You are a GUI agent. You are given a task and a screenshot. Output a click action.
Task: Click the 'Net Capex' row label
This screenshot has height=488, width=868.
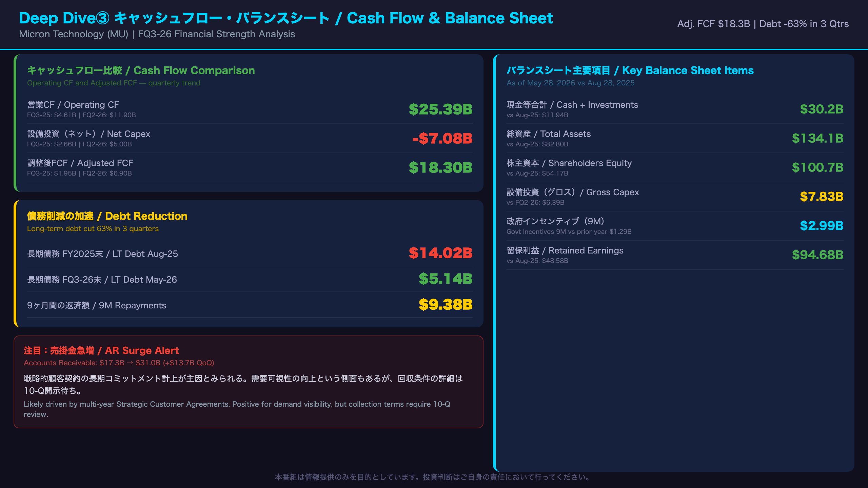[x=88, y=134]
